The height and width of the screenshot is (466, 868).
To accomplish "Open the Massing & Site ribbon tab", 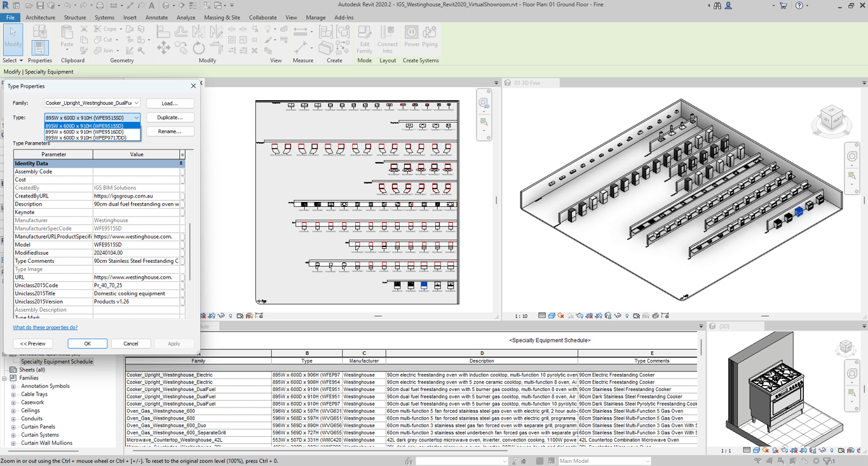I will click(222, 18).
